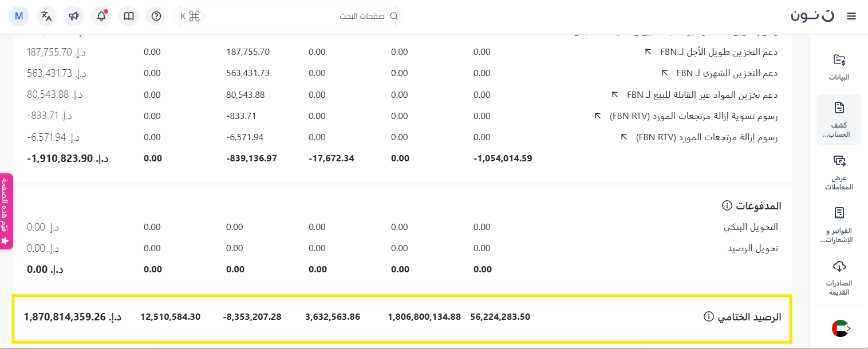
Task: Open the UAE flag country selector
Action: click(x=840, y=328)
